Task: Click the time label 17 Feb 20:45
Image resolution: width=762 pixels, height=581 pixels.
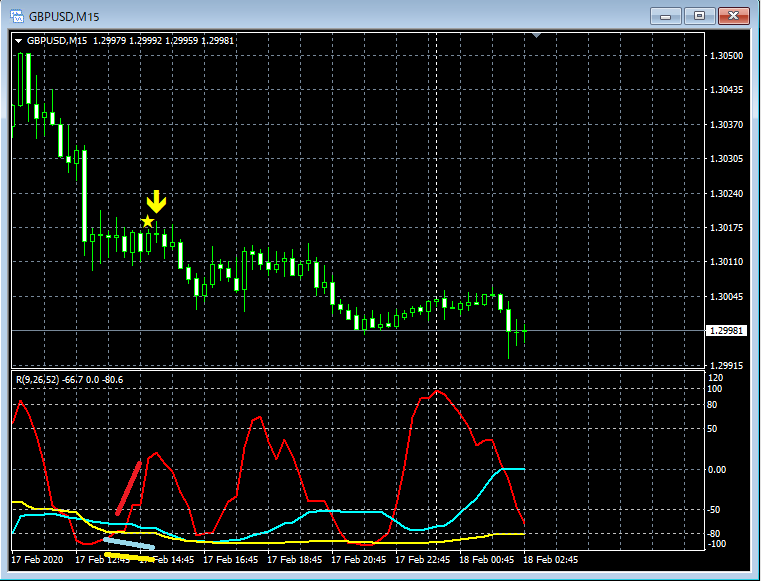Action: [x=359, y=560]
